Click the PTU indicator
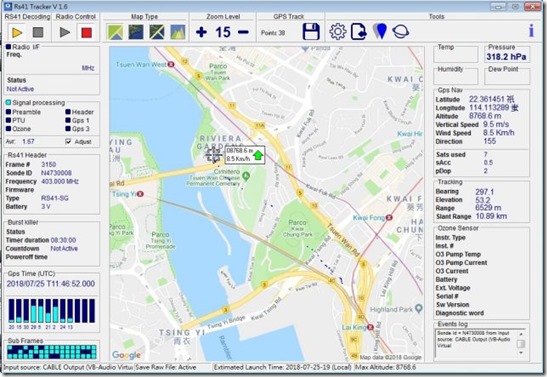Viewport: 547px width, 377px height. click(x=8, y=120)
